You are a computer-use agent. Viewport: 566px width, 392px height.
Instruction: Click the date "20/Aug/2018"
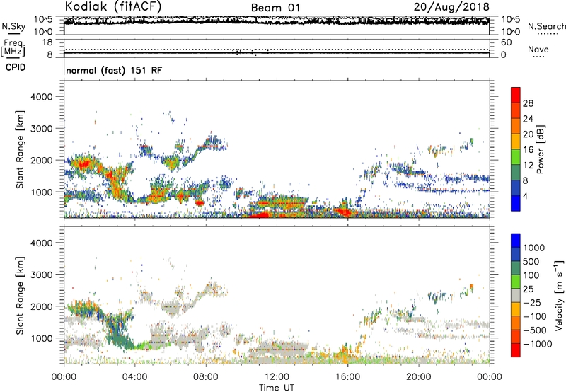[451, 7]
